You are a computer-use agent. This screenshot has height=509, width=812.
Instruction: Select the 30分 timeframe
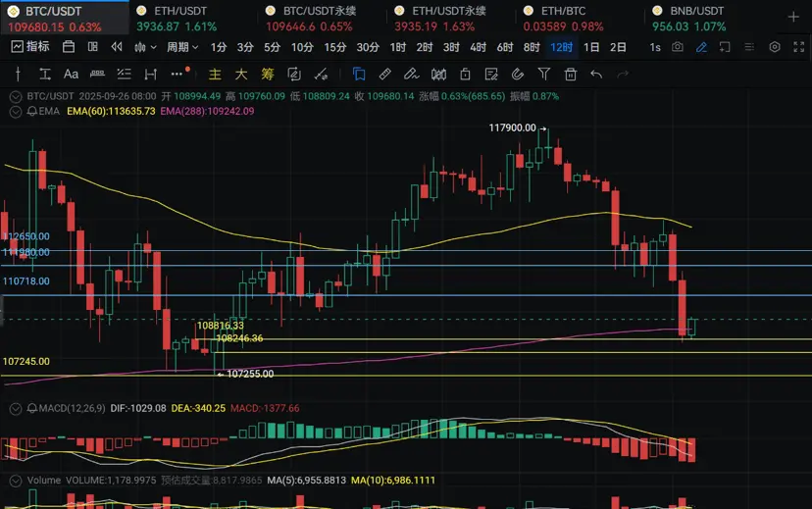point(368,47)
